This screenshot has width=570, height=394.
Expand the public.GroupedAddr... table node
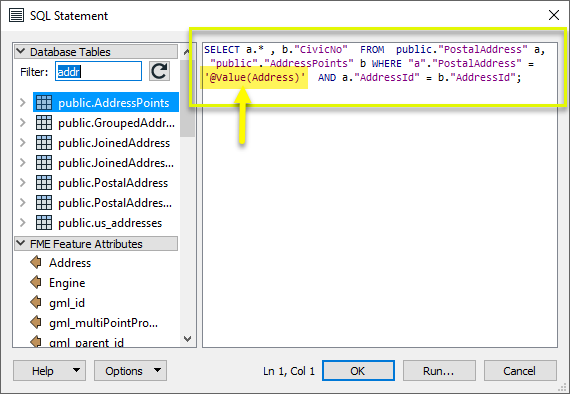pos(23,122)
